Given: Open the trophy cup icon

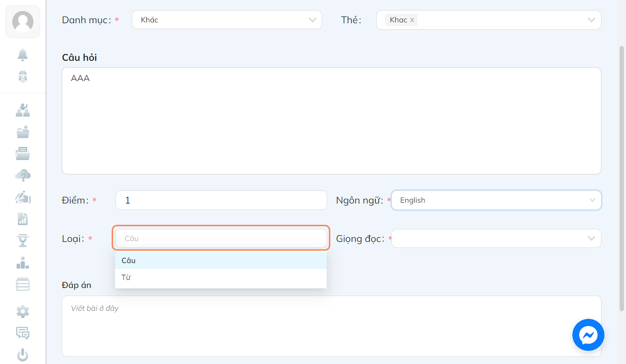Looking at the screenshot, I should coord(23,240).
